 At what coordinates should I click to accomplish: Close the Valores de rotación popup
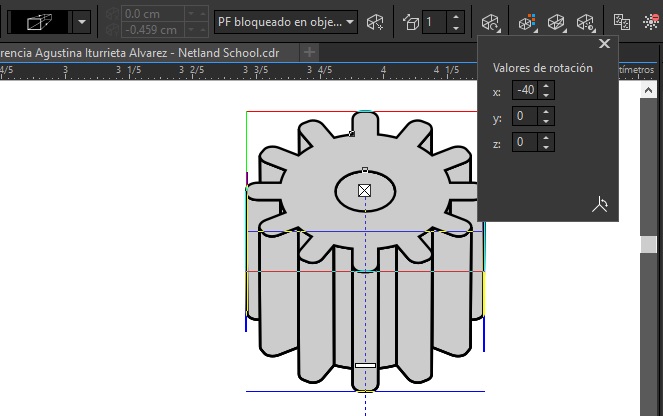pos(604,44)
